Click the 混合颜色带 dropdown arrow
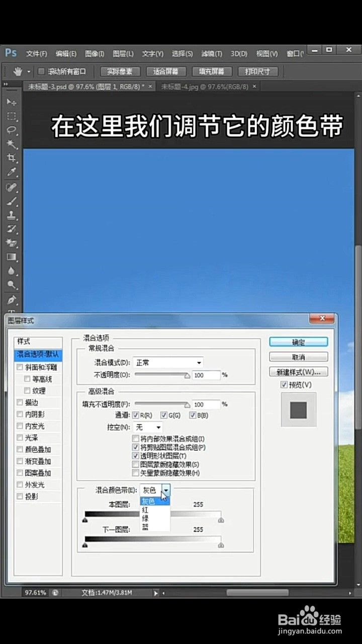 coord(167,490)
